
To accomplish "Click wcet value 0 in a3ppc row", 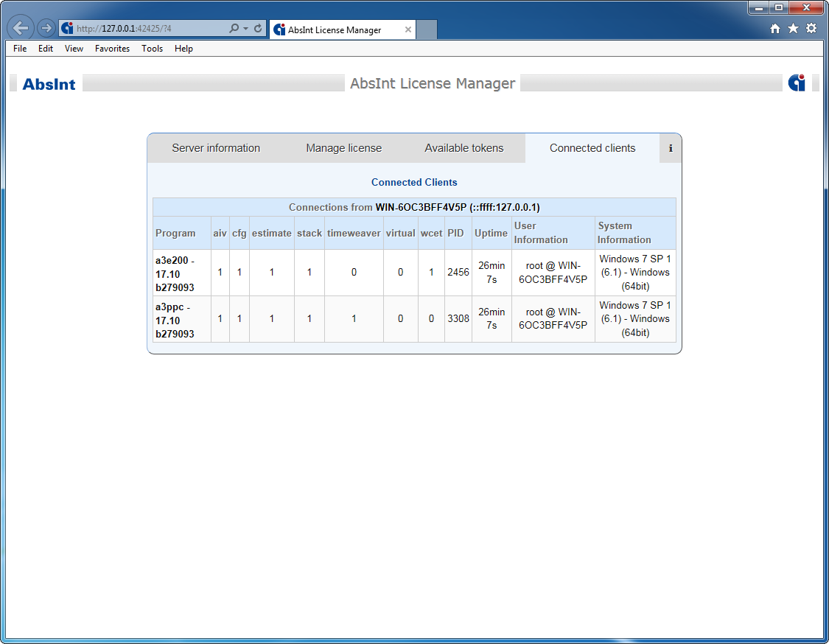I will tap(431, 319).
